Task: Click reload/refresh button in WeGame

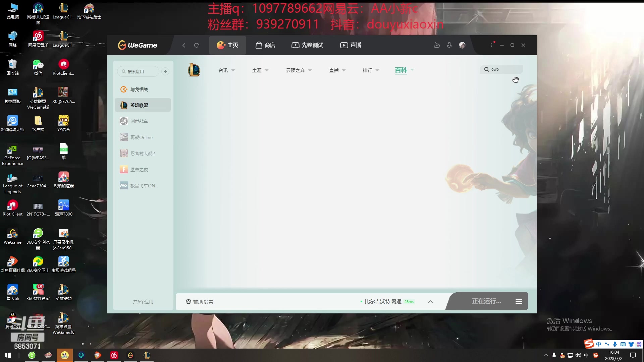Action: coord(196,45)
